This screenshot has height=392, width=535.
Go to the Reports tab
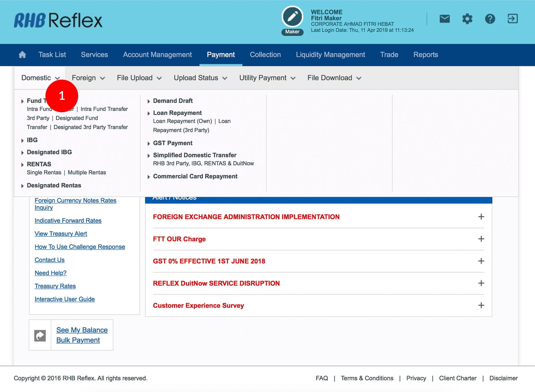point(425,55)
